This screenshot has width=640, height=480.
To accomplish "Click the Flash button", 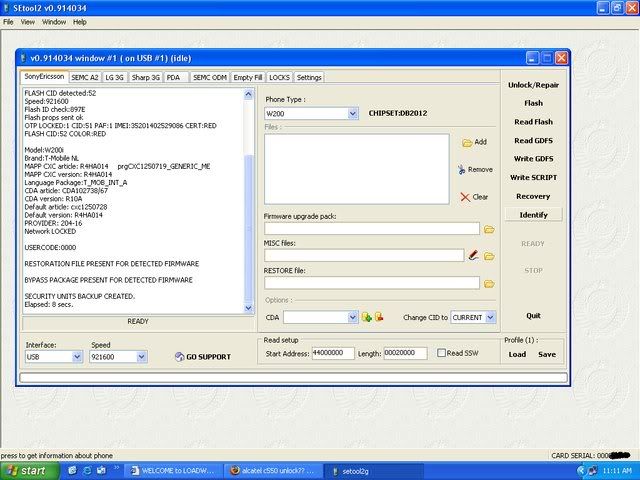I will click(533, 103).
